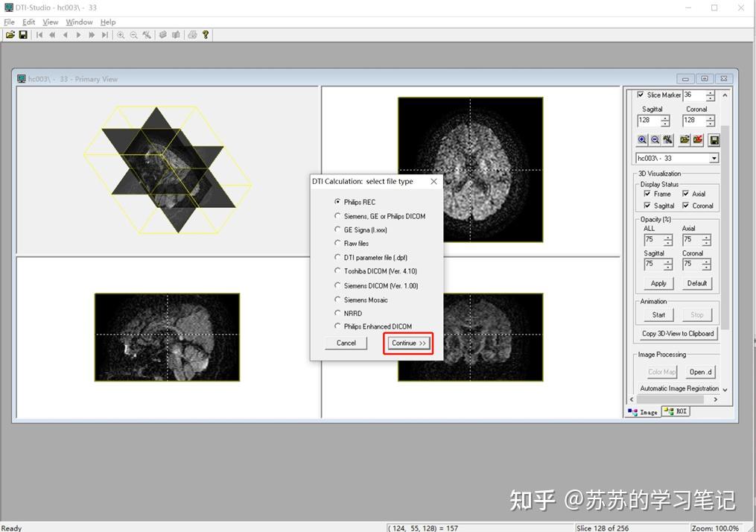
Task: Select the NRRD file type radio button
Action: pos(337,314)
